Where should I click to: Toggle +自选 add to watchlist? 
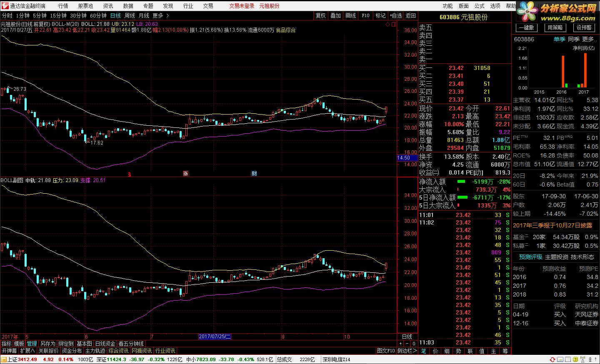tap(396, 15)
